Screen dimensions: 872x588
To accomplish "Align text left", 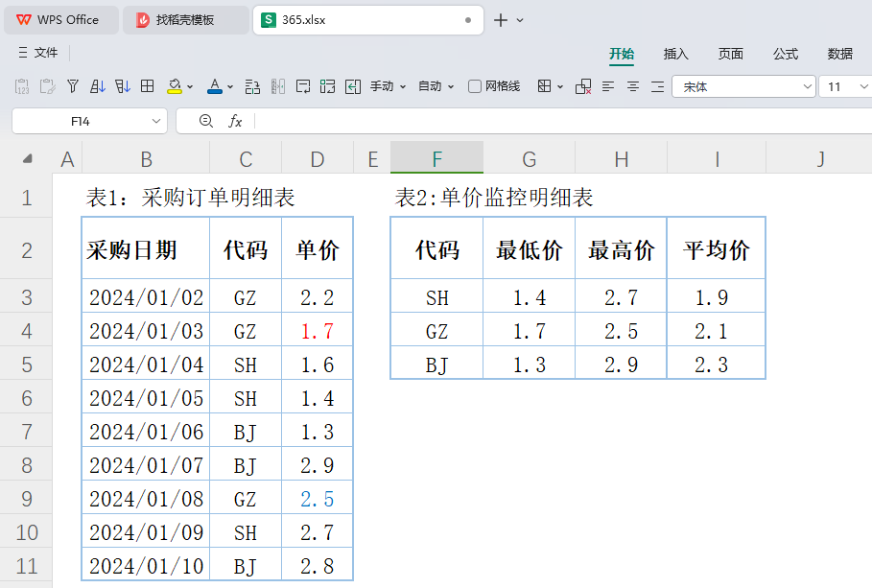I will point(608,86).
